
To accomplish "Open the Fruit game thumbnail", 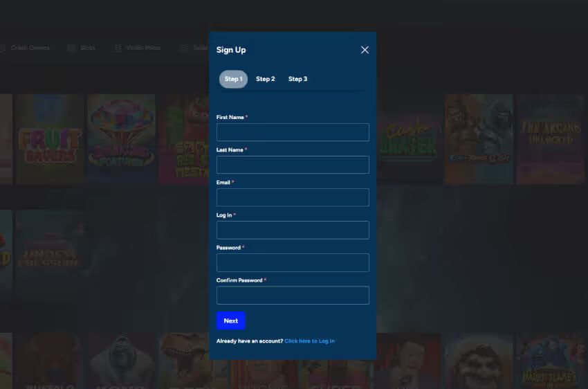I will (50, 139).
